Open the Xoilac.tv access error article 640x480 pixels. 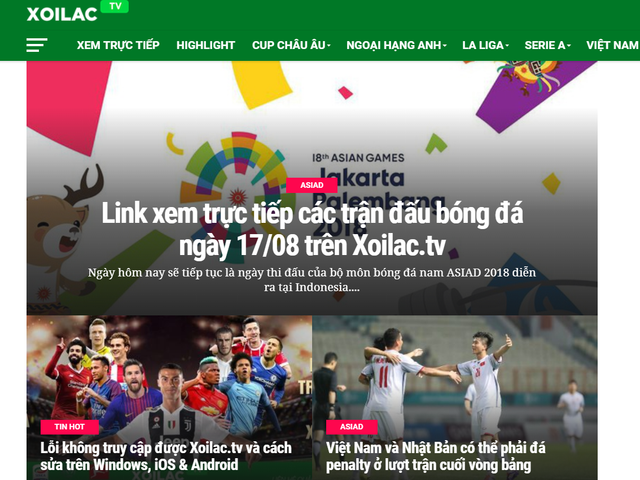[x=166, y=456]
